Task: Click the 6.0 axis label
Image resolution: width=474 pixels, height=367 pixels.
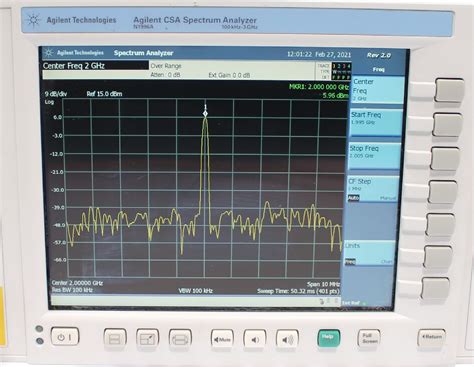Action: 58,117
